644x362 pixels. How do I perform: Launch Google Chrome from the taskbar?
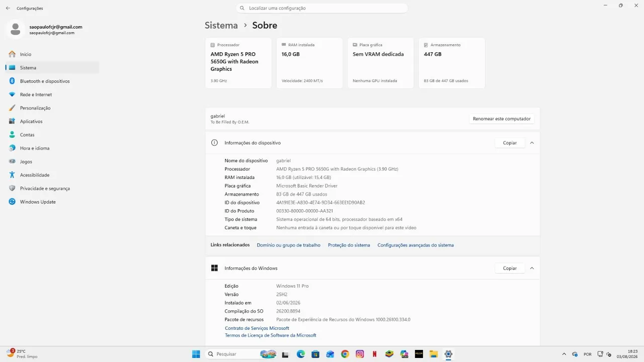point(345,354)
